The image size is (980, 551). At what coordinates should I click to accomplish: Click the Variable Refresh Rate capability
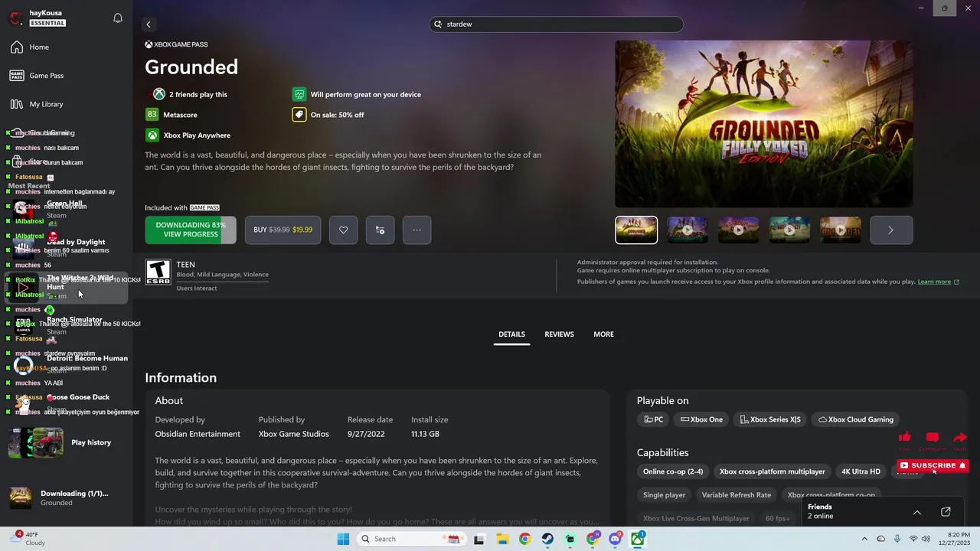737,495
